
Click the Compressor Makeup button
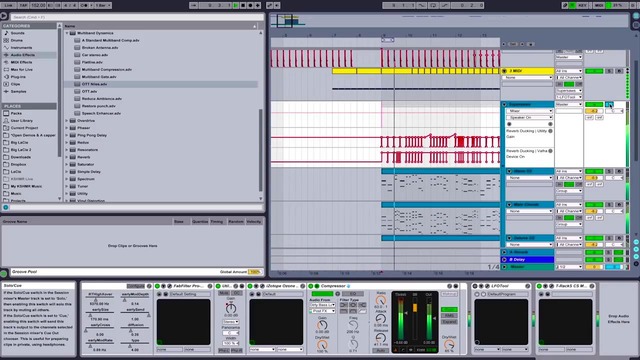coord(449,294)
